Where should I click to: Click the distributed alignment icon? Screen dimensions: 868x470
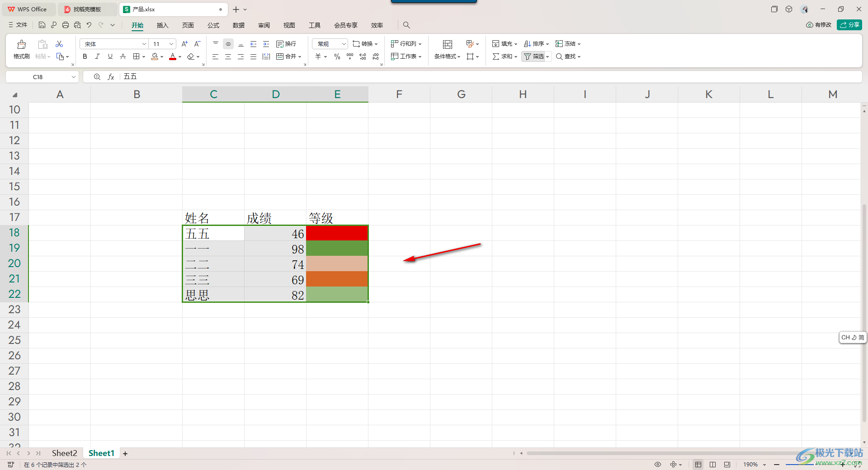[266, 56]
